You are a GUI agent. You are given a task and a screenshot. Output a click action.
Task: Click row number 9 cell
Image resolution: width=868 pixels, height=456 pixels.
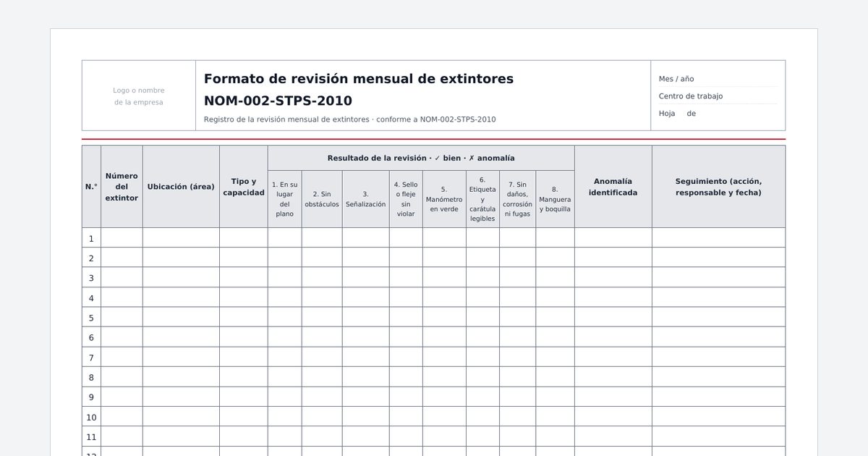pyautogui.click(x=91, y=397)
